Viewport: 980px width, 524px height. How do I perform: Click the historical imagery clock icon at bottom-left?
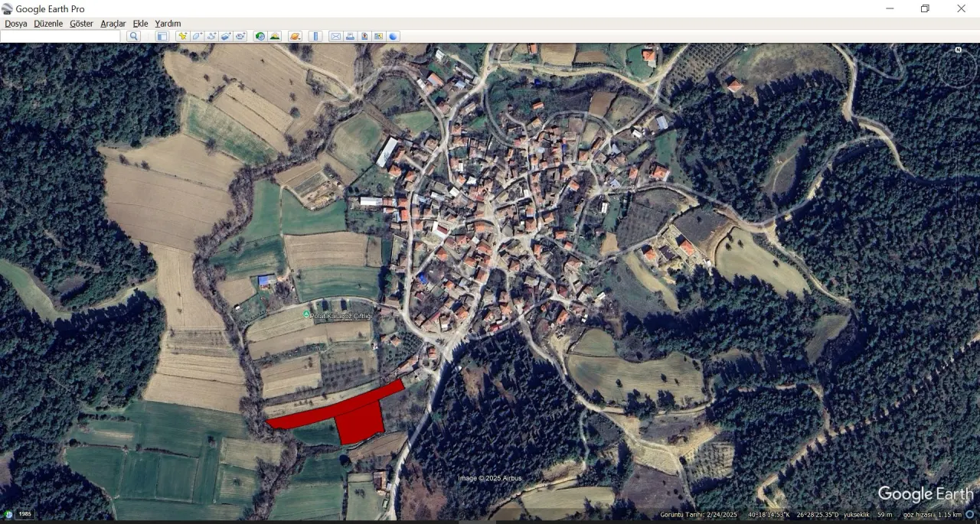(8, 514)
